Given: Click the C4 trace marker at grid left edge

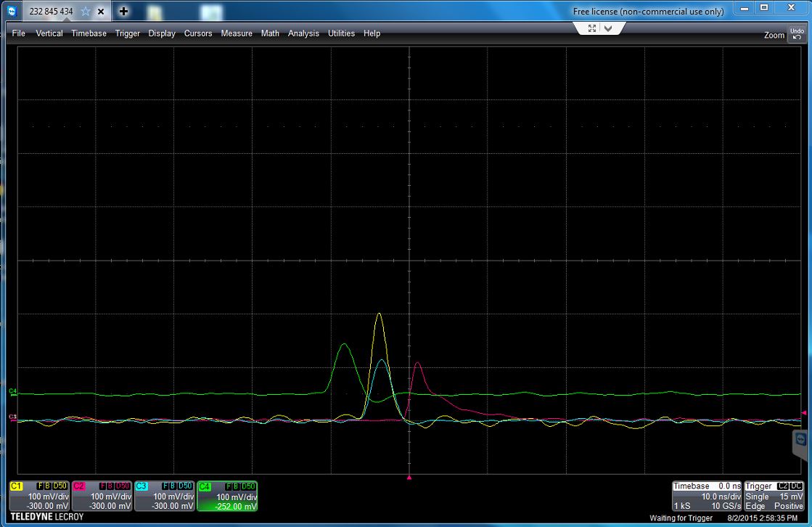Looking at the screenshot, I should coord(13,392).
